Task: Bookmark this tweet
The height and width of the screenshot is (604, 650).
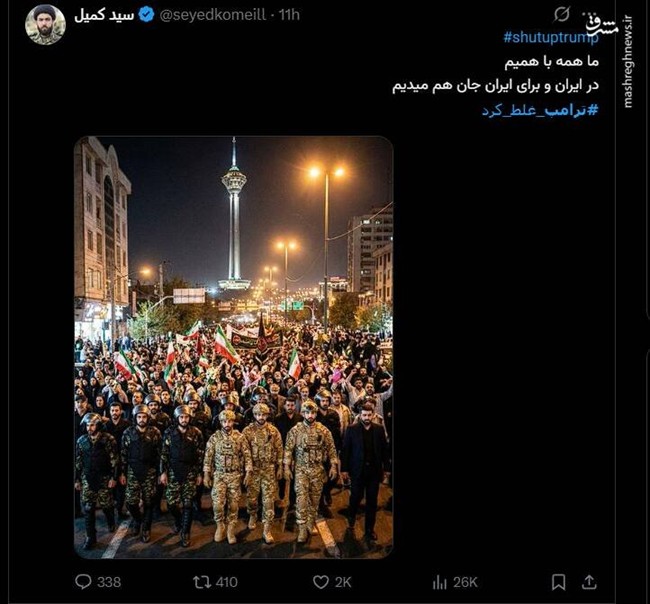Action: coord(558,582)
